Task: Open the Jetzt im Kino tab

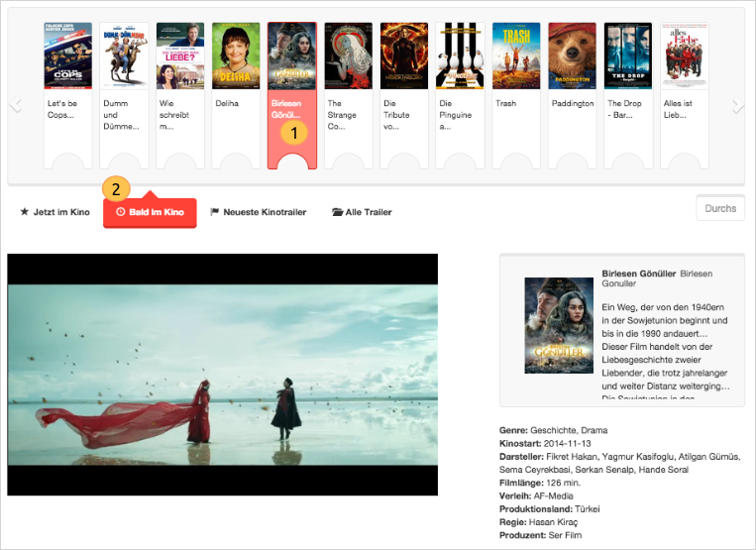Action: pos(54,212)
